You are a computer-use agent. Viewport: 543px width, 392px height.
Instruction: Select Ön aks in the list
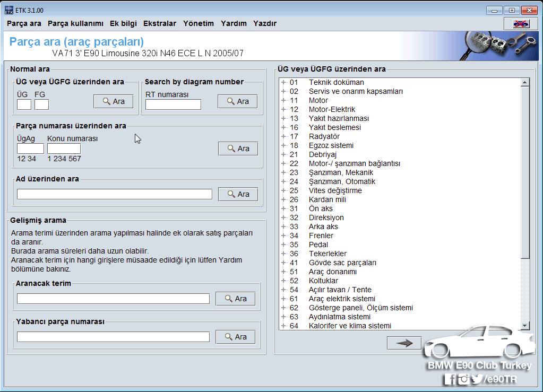pyautogui.click(x=321, y=208)
